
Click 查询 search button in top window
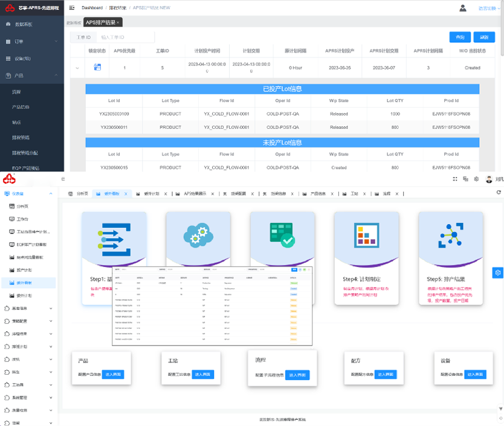tap(460, 37)
